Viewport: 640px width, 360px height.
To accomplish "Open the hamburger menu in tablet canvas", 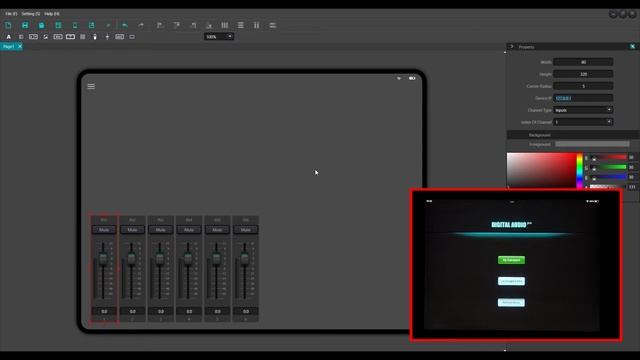I will 91,86.
